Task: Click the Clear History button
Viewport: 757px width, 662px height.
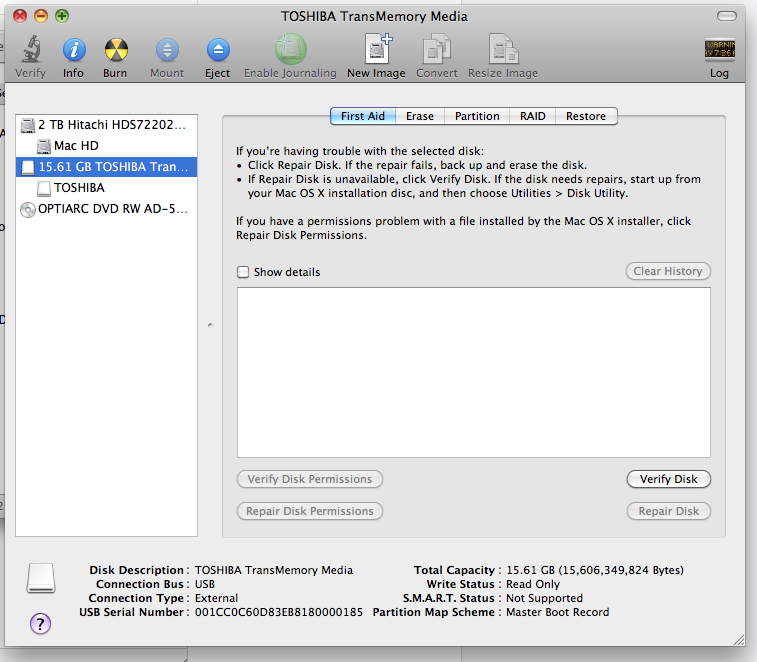Action: [x=668, y=271]
